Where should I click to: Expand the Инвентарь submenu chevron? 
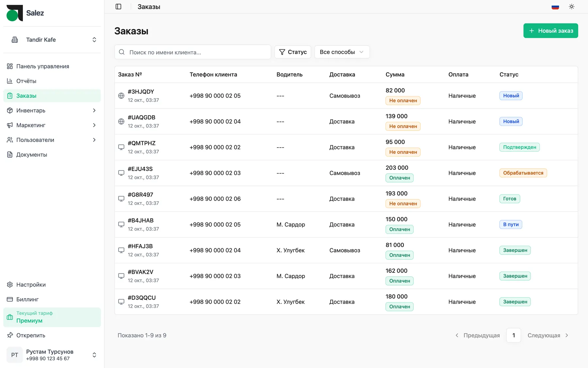[x=94, y=111]
